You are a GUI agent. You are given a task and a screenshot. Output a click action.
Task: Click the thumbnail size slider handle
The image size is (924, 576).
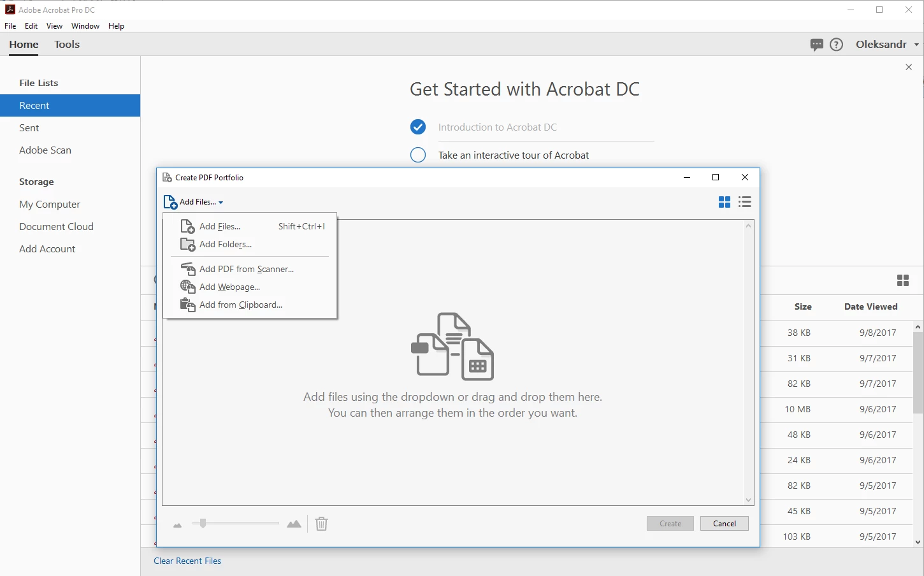203,523
